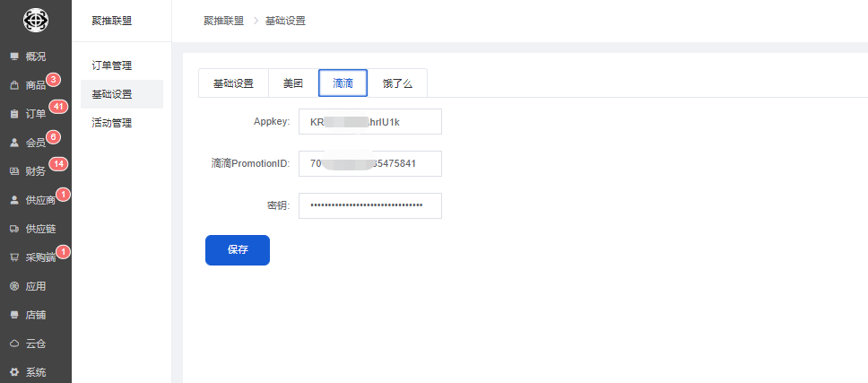Go to 订单管理 in submenu
868x383 pixels.
[x=112, y=65]
